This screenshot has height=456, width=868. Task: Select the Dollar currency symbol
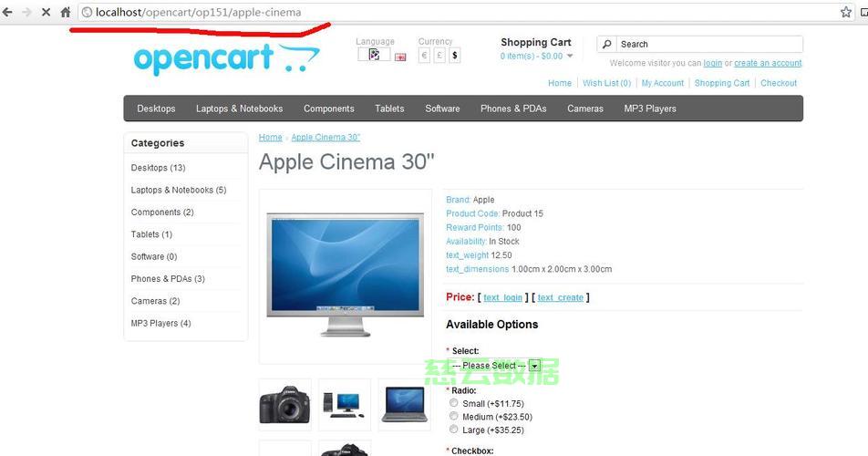tap(454, 55)
